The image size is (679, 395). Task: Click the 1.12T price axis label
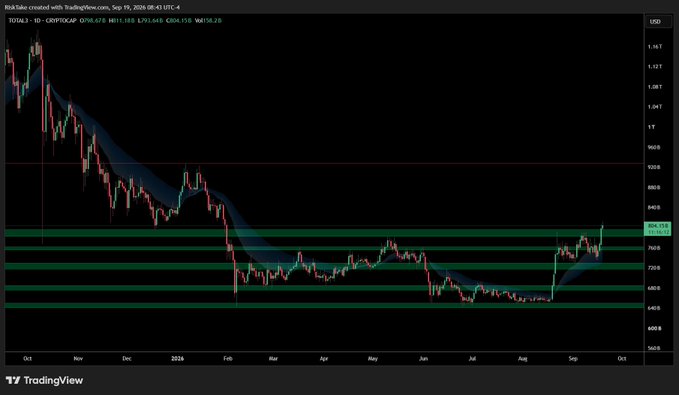tap(655, 66)
